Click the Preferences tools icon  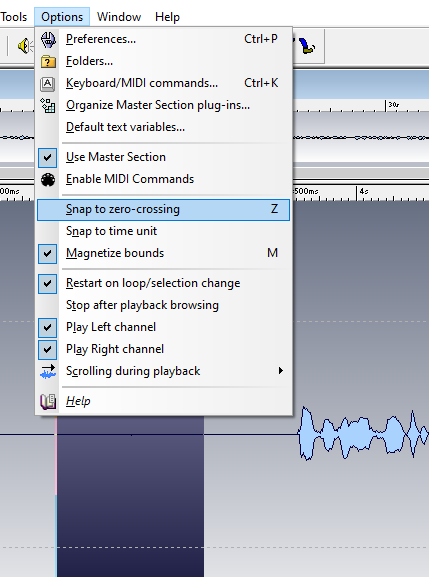(48, 39)
